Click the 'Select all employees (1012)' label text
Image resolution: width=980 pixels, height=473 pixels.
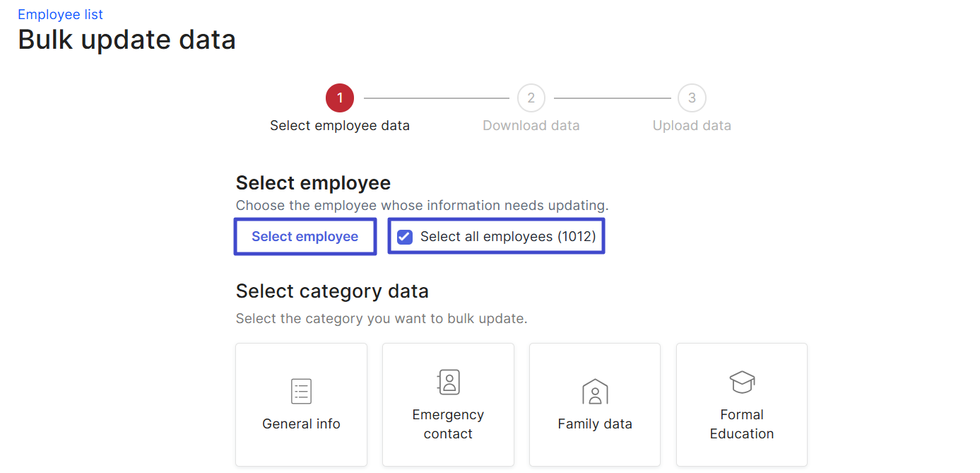[x=508, y=237]
